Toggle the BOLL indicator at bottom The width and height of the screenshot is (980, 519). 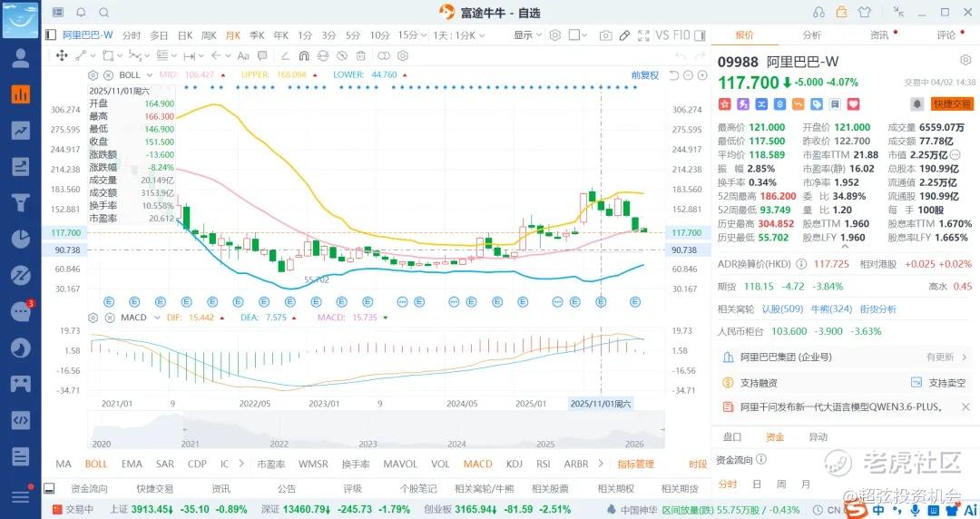96,464
